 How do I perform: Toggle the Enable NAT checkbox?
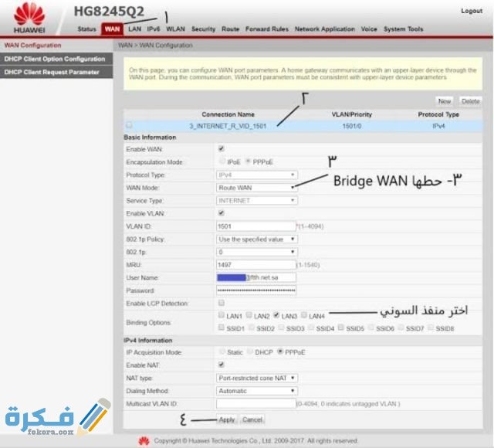coord(222,365)
